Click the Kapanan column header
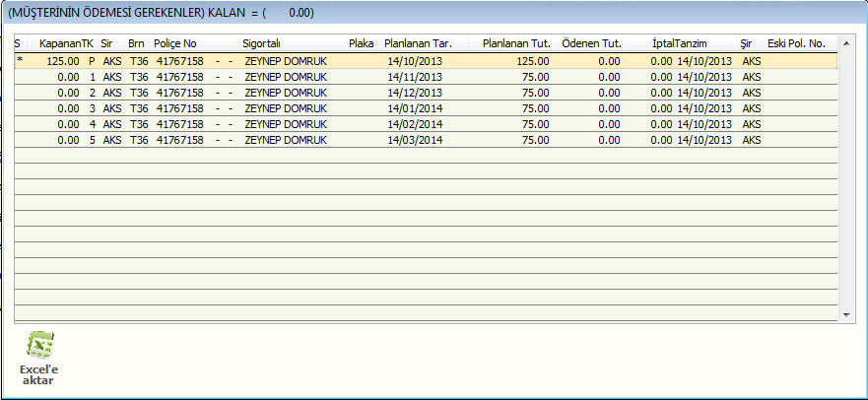 [58, 44]
